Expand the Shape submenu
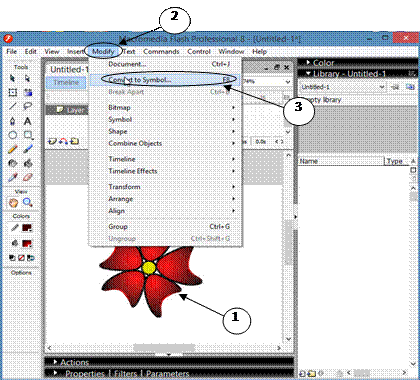This screenshot has width=420, height=380. 165,131
